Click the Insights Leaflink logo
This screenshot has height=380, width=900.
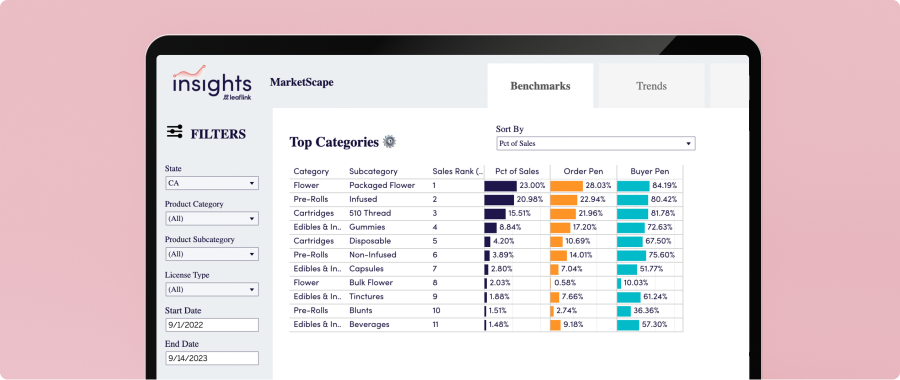point(212,83)
